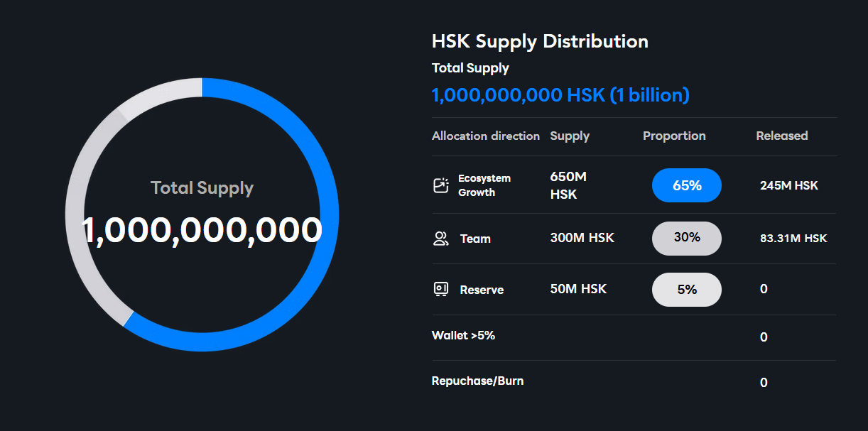This screenshot has height=431, width=868.
Task: Select the Proportion column header
Action: point(674,136)
